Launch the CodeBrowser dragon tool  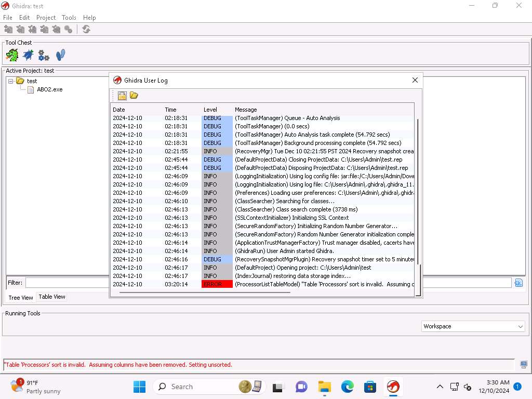click(12, 55)
